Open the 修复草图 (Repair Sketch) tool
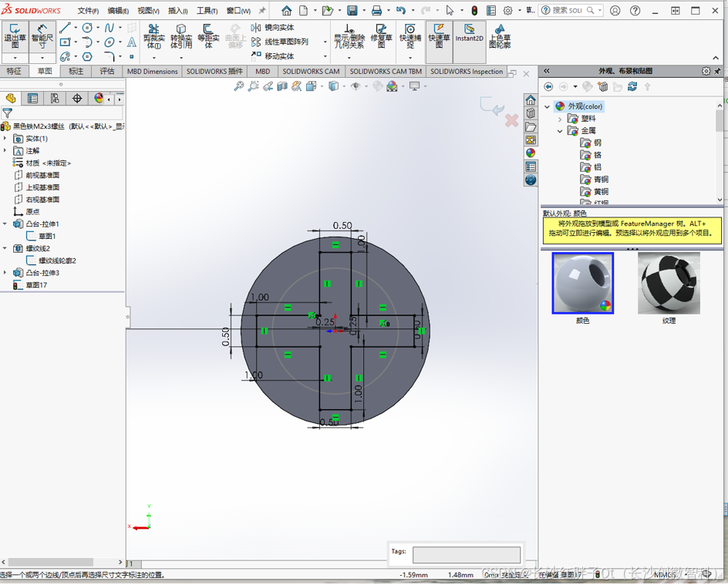Viewport: 728px width, 585px height. point(383,35)
